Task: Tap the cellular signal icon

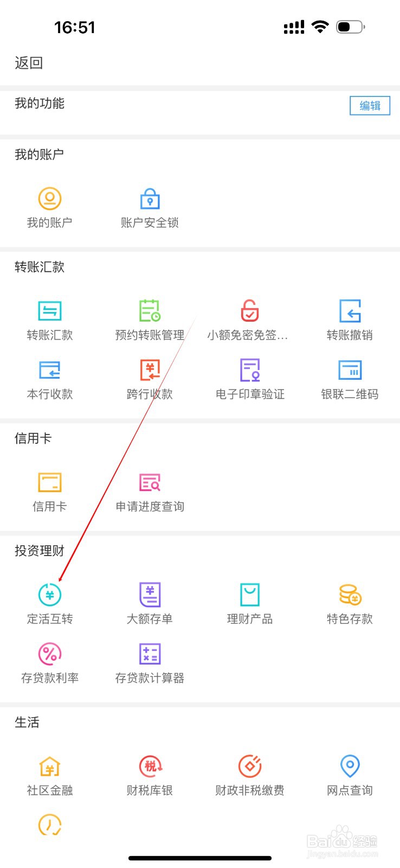Action: click(294, 27)
